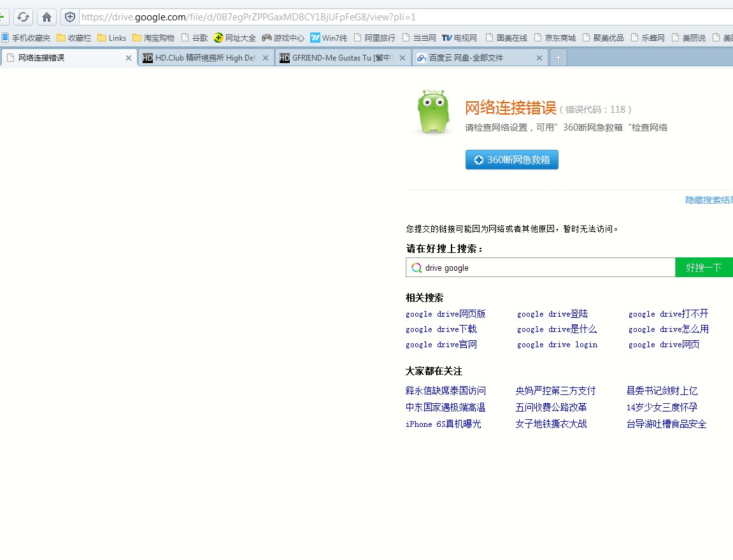This screenshot has height=560, width=733.
Task: Click the green 360 mascot image
Action: 433,112
